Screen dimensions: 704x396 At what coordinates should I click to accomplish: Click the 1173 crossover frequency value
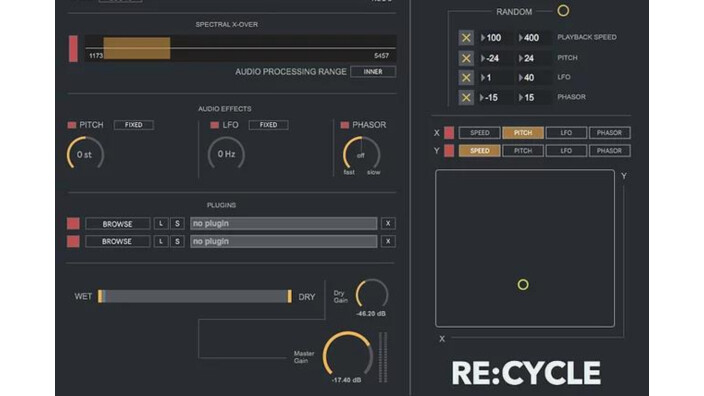tap(96, 56)
